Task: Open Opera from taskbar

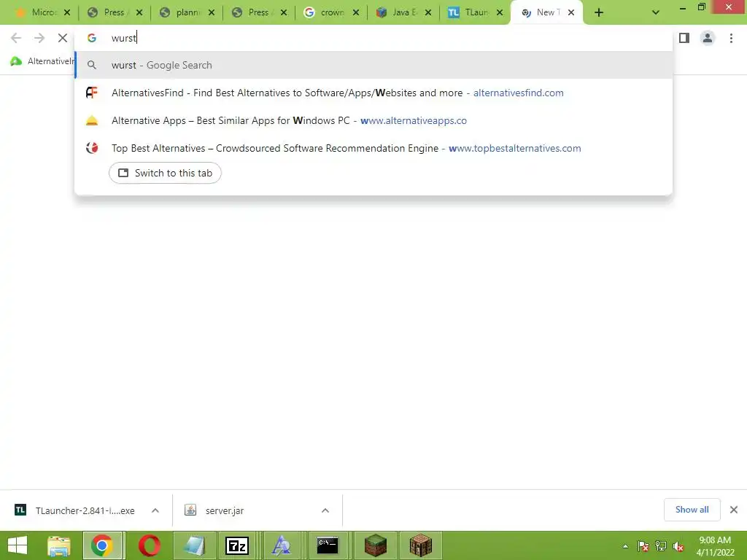Action: [150, 545]
